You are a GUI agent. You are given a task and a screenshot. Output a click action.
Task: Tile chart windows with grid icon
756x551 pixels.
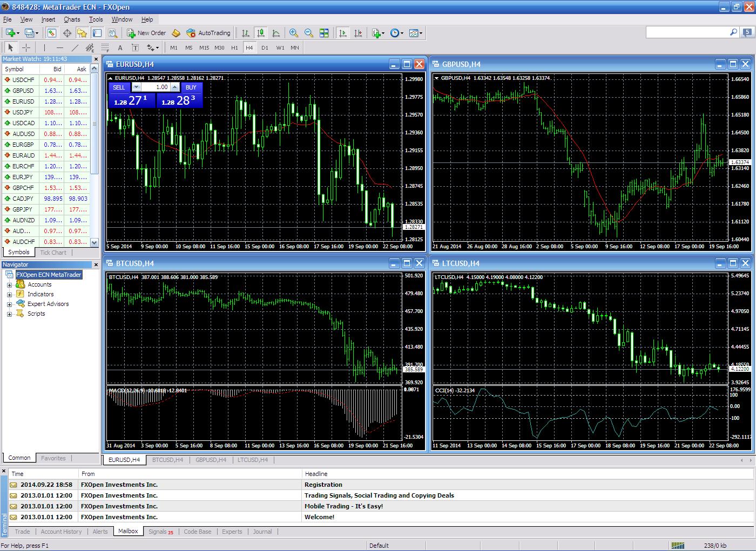324,33
